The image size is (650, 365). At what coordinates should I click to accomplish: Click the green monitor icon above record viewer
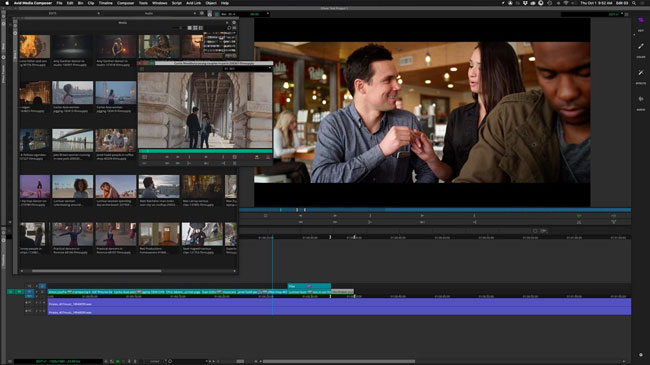[217, 14]
